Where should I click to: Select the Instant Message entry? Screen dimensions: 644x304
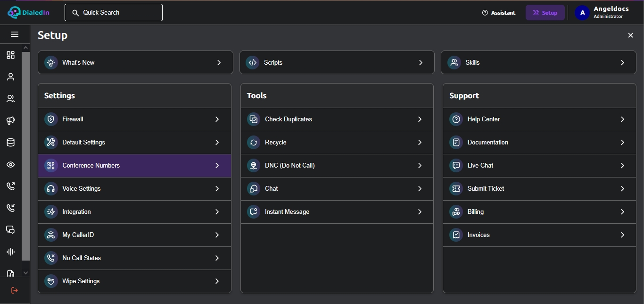[337, 212]
